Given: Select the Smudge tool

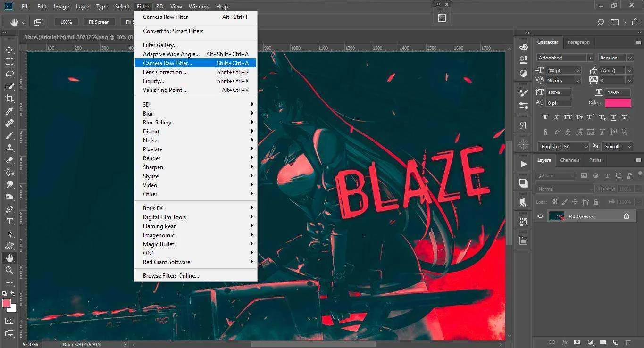Looking at the screenshot, I should pyautogui.click(x=9, y=184).
